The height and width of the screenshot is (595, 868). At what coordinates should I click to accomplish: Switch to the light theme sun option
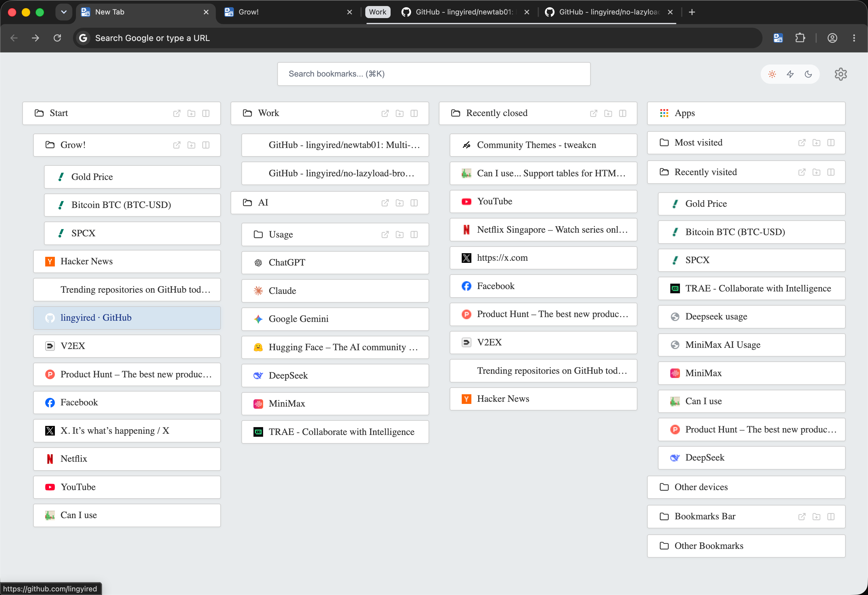[x=772, y=74]
